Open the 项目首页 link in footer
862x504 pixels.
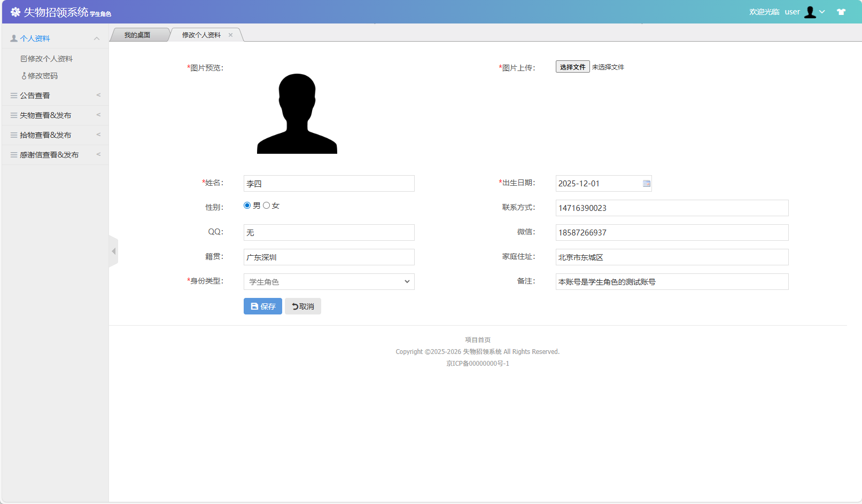coord(477,340)
